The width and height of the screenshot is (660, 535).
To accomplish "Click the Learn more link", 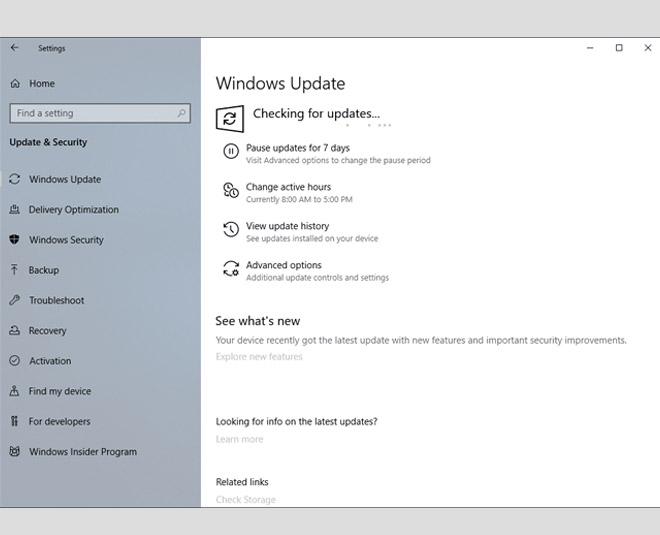I will point(240,439).
